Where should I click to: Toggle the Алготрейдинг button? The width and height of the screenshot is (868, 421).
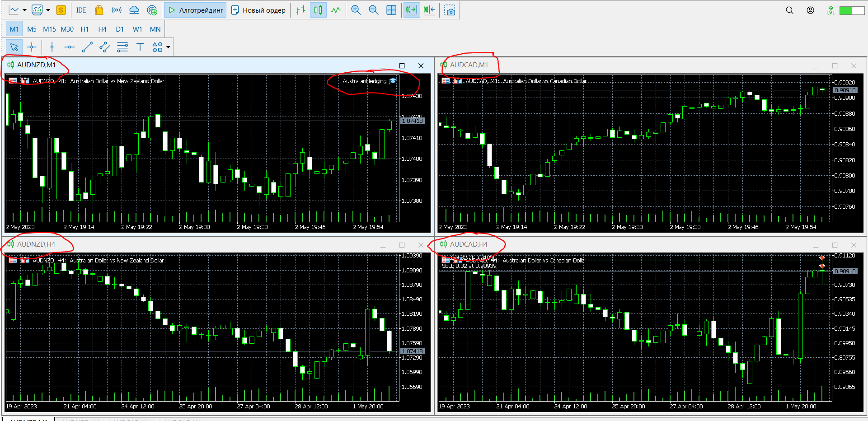pos(196,10)
